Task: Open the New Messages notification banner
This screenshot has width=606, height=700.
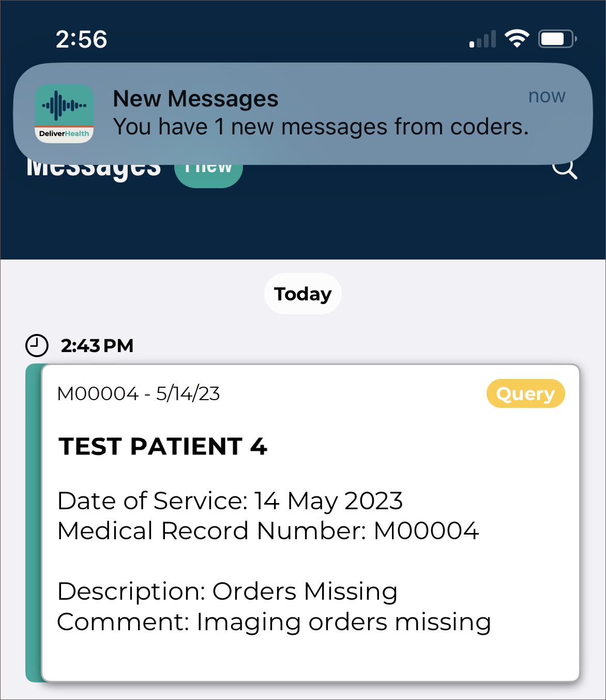Action: point(321,113)
